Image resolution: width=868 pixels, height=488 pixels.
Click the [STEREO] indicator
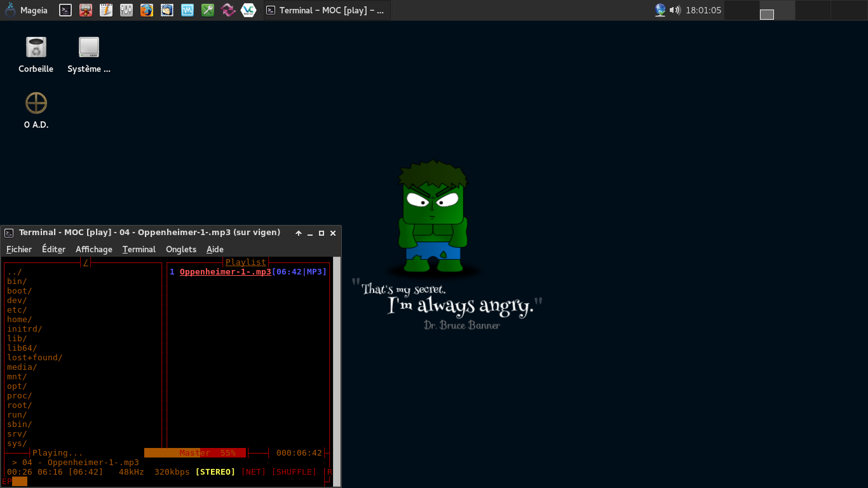pyautogui.click(x=215, y=472)
